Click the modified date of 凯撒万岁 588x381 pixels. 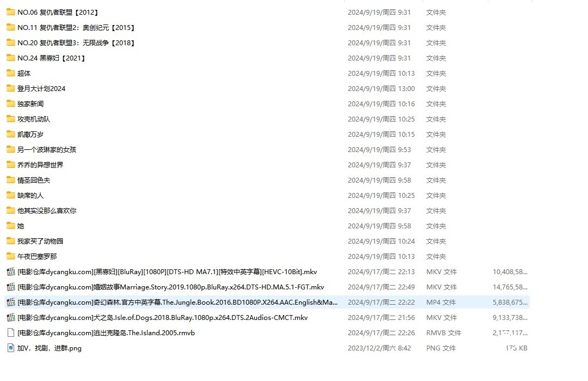point(381,134)
